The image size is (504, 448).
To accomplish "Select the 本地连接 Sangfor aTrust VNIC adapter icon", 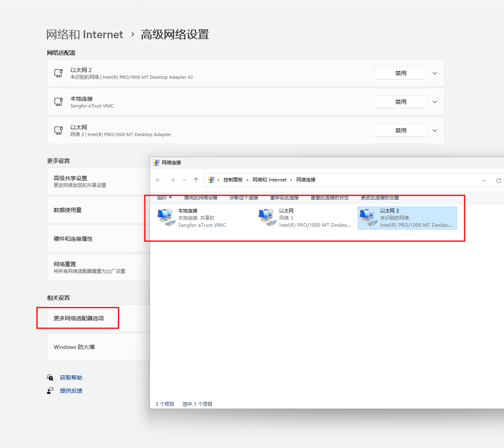I will click(x=165, y=218).
